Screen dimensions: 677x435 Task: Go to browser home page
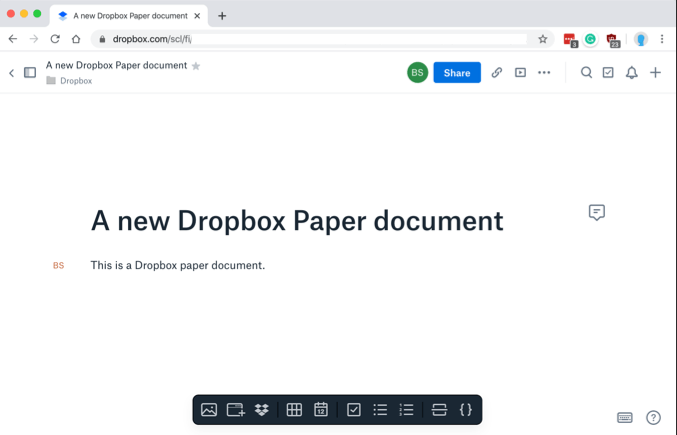click(76, 39)
